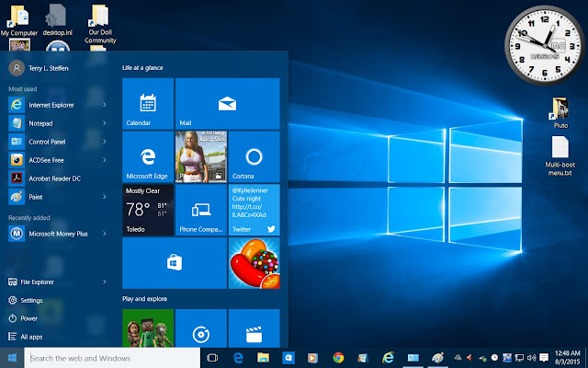
Task: Click the Search the web and Windows box
Action: 112,358
